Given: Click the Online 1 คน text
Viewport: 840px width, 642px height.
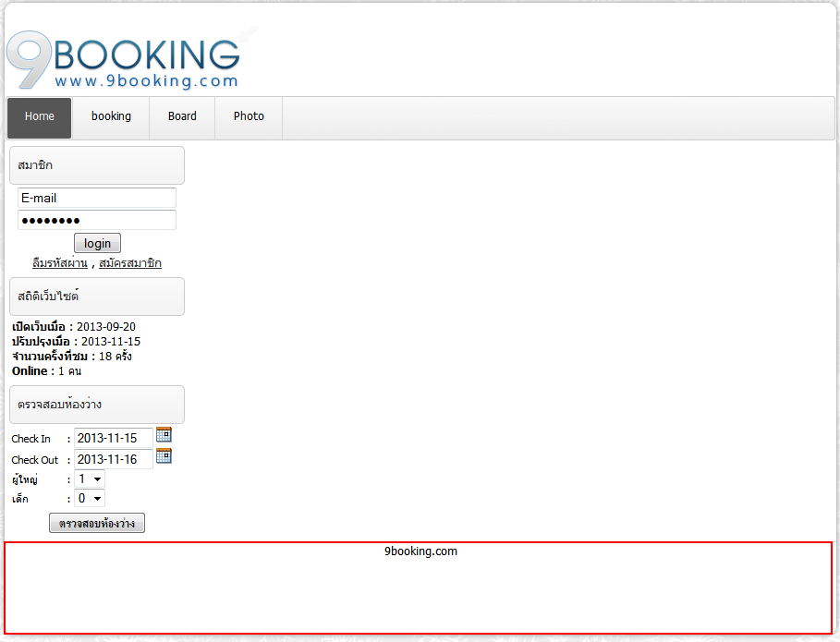Looking at the screenshot, I should (x=46, y=371).
